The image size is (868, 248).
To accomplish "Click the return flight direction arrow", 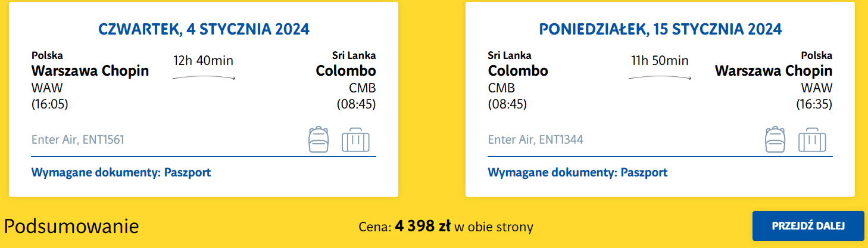I will coord(660,77).
